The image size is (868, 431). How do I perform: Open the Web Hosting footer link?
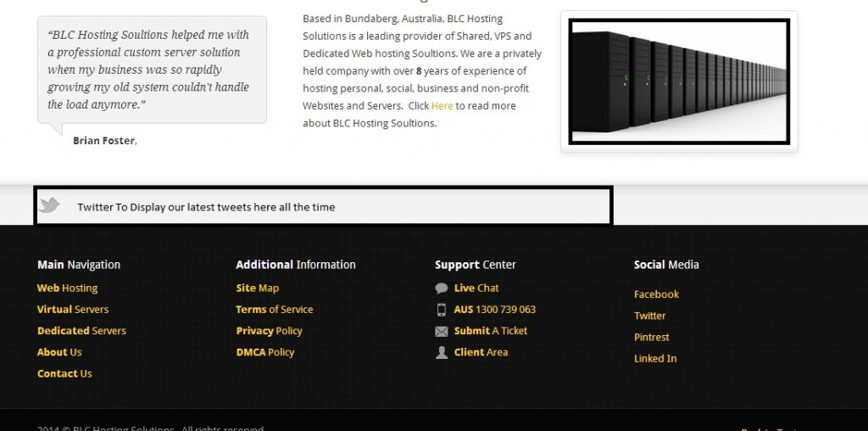67,288
